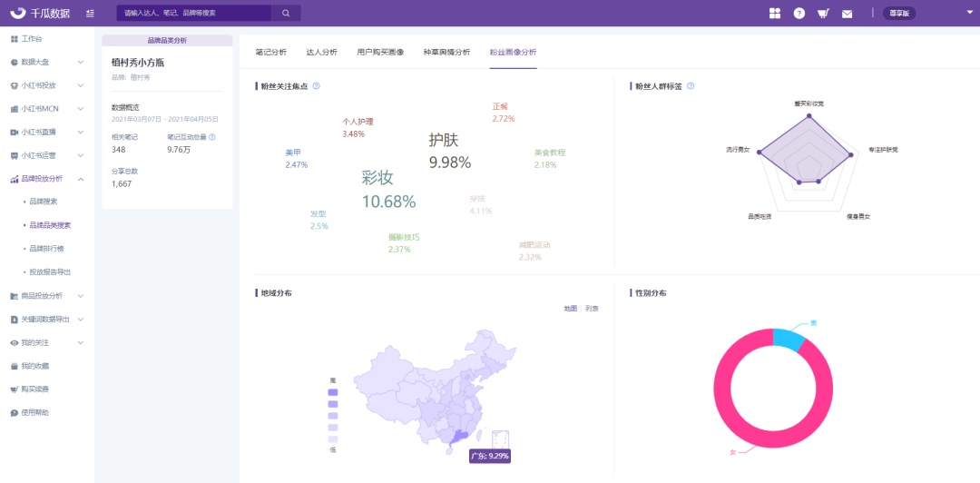Click the 穿搭 word in the cloud

click(477, 199)
